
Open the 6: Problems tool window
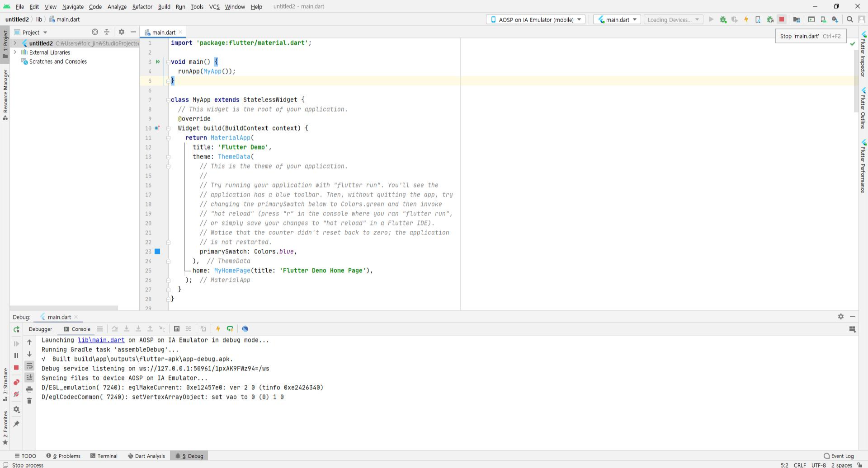coord(63,456)
